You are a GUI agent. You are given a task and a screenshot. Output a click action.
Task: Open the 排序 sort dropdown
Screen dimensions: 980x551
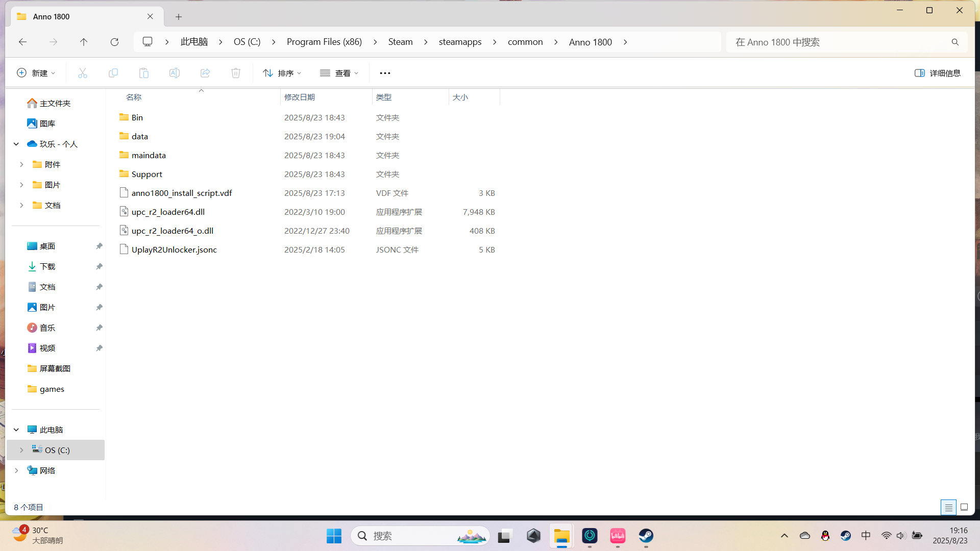pos(282,73)
